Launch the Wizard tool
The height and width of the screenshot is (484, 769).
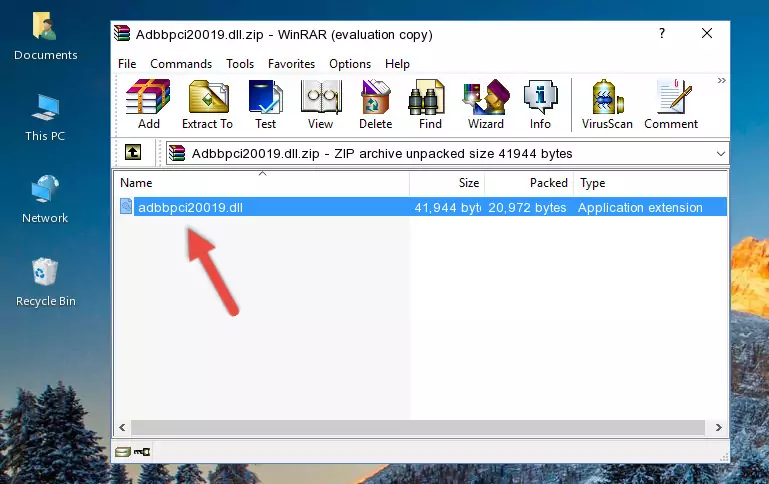(486, 104)
